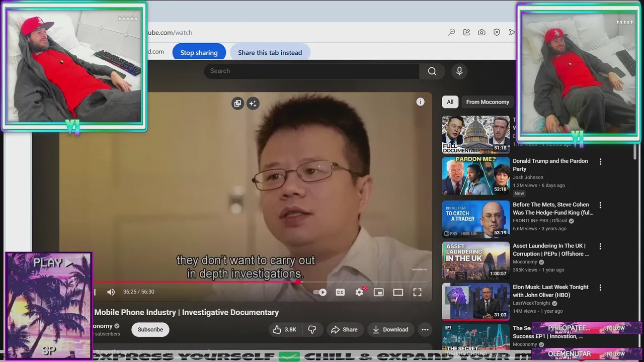
Task: Click the browser zoom-out magnifier icon
Action: (451, 32)
